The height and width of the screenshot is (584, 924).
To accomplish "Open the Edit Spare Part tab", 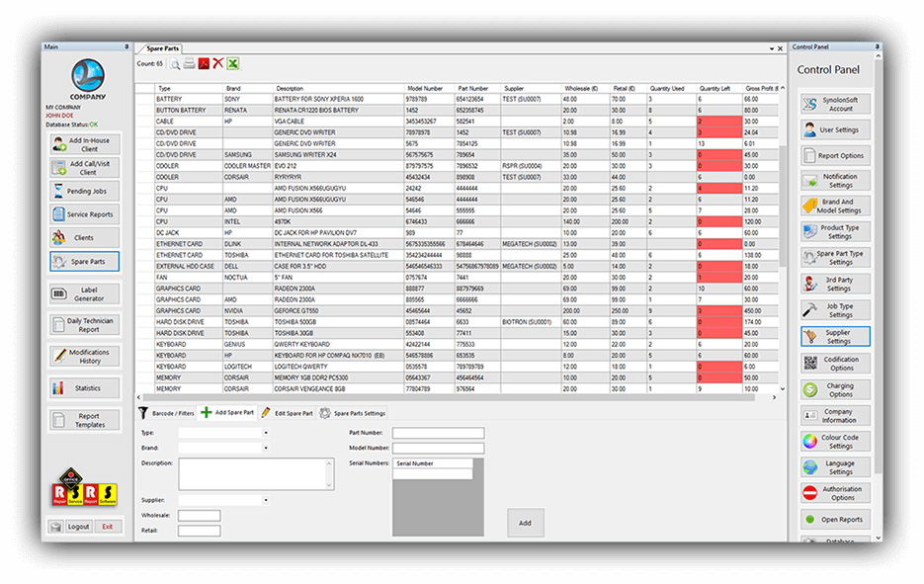I will click(x=294, y=413).
